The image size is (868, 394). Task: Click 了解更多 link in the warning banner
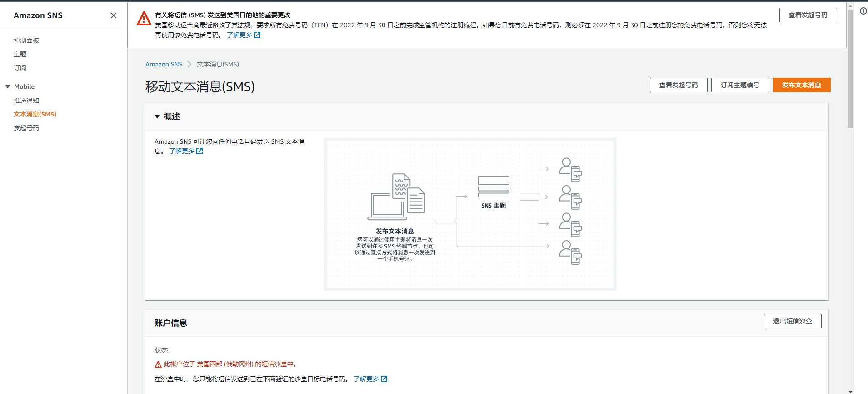coord(239,35)
